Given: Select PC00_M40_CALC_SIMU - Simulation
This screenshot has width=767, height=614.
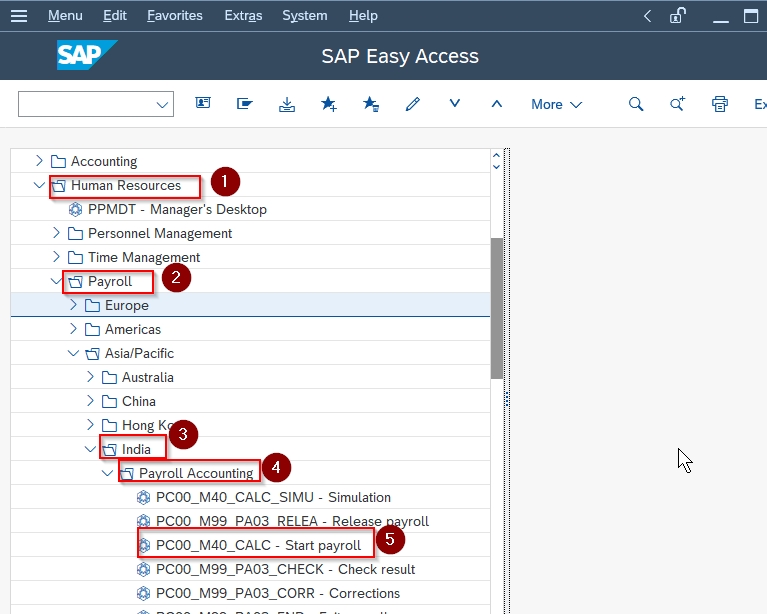Looking at the screenshot, I should point(273,498).
